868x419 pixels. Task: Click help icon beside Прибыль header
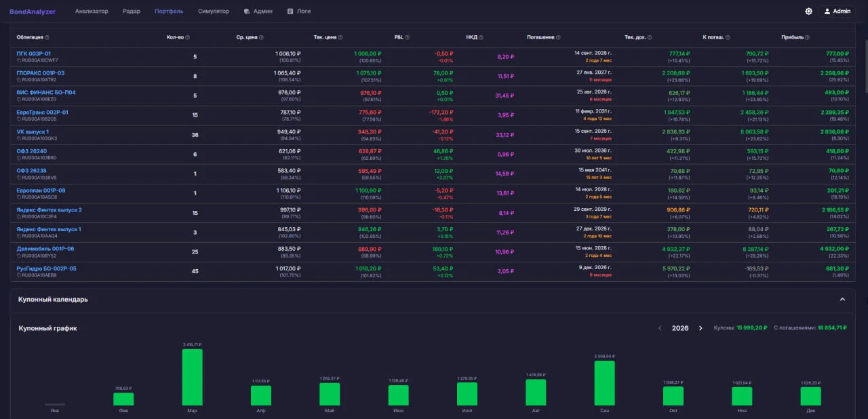(806, 37)
